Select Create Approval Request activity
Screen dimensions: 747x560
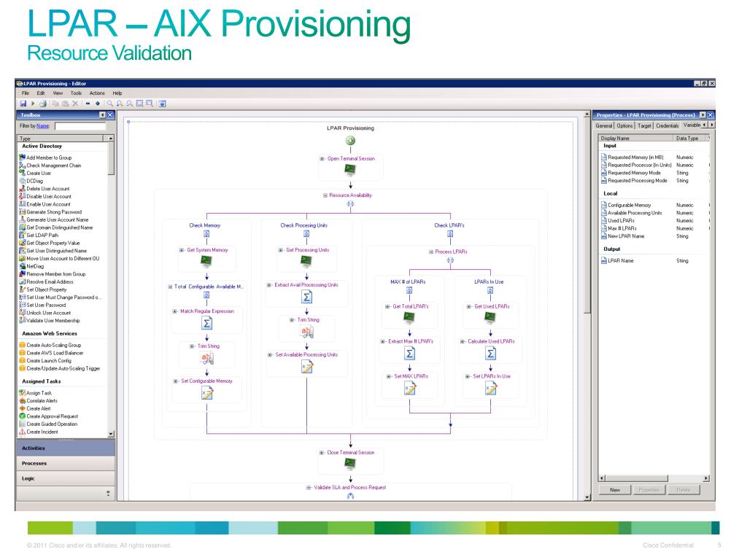click(48, 416)
